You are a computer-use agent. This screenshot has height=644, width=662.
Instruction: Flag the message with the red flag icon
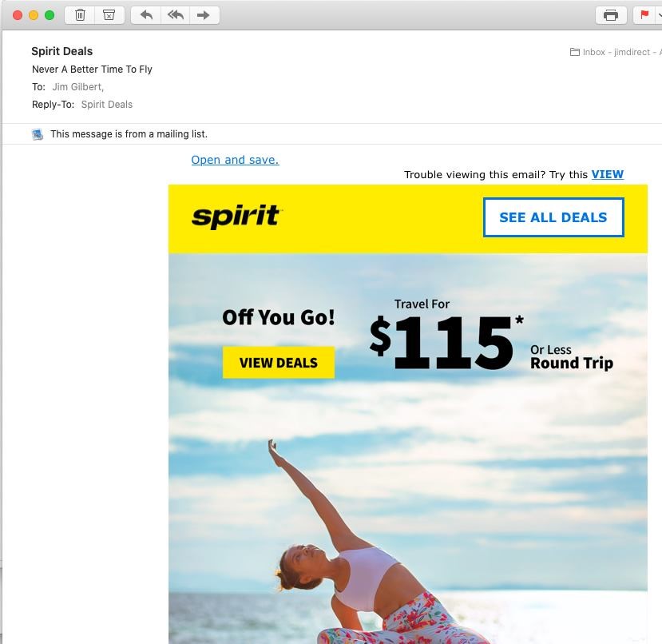tap(644, 15)
